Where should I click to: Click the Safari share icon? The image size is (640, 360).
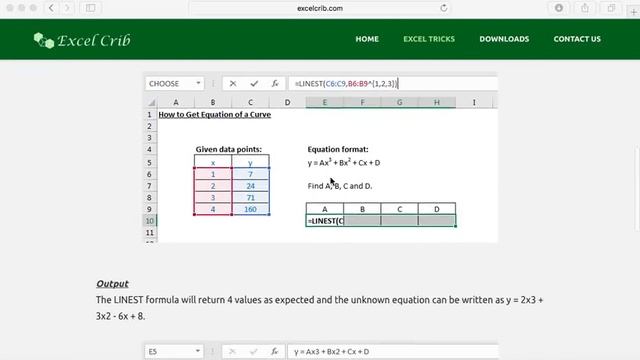pyautogui.click(x=585, y=8)
